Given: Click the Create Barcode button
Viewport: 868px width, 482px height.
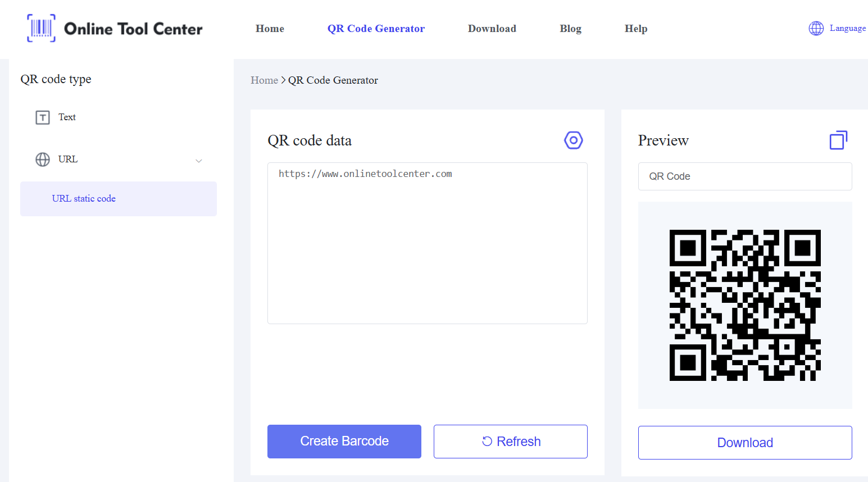Looking at the screenshot, I should coord(344,442).
